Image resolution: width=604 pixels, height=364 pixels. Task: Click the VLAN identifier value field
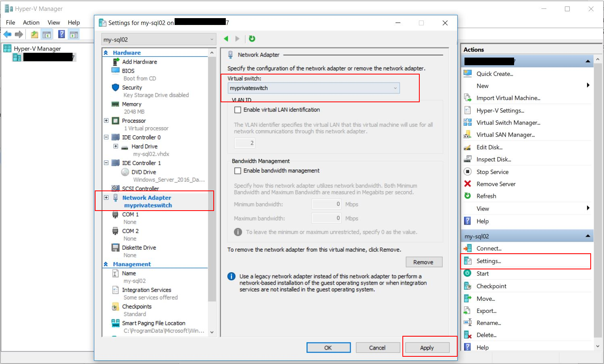click(x=244, y=143)
